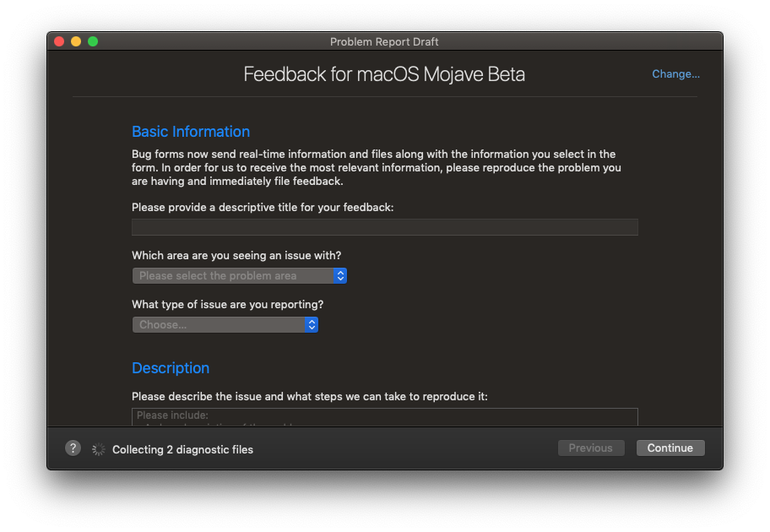The height and width of the screenshot is (532, 770).
Task: Click the blue arrows on the problem area selector
Action: [340, 275]
